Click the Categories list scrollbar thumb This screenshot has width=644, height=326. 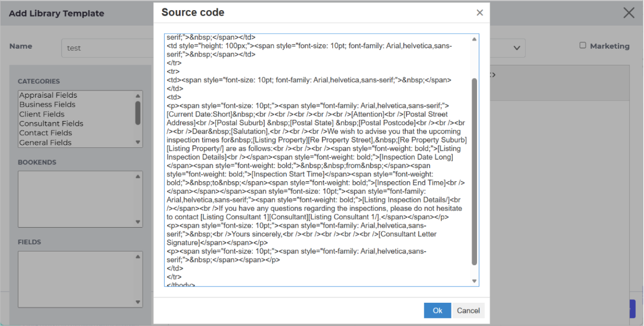pyautogui.click(x=138, y=113)
